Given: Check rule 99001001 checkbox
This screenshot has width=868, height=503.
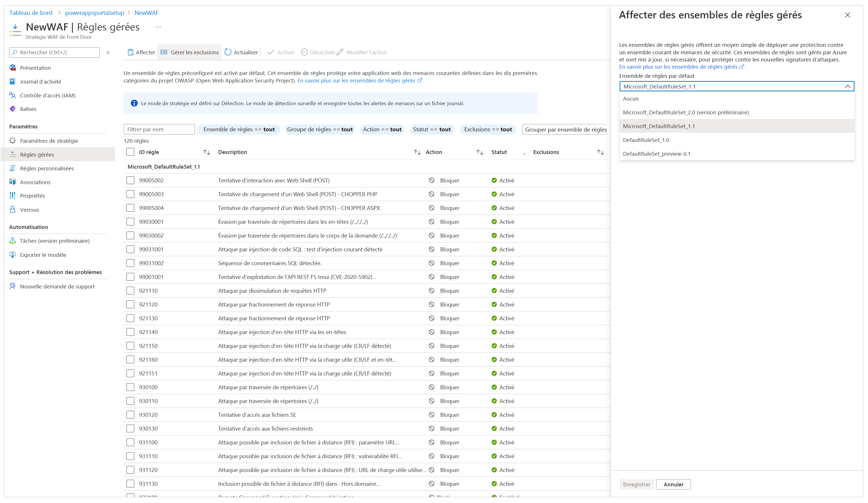Looking at the screenshot, I should click(x=130, y=277).
